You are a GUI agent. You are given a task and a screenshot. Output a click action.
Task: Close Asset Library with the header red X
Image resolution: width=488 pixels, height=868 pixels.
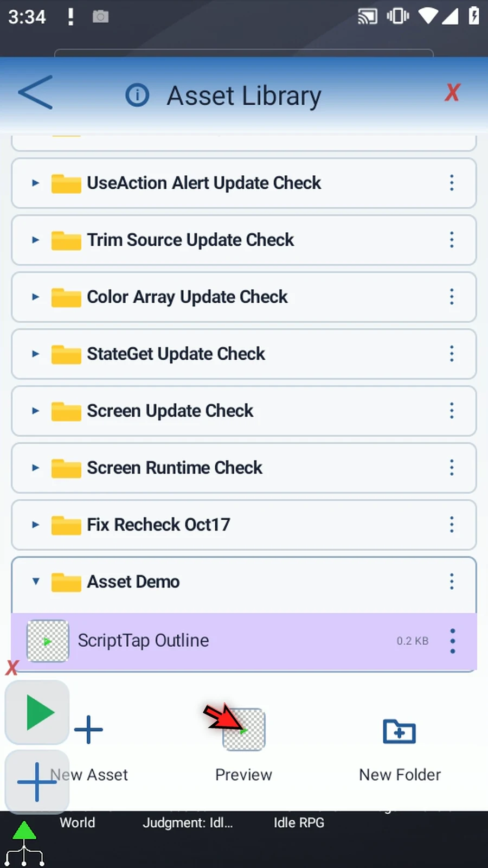pos(452,93)
